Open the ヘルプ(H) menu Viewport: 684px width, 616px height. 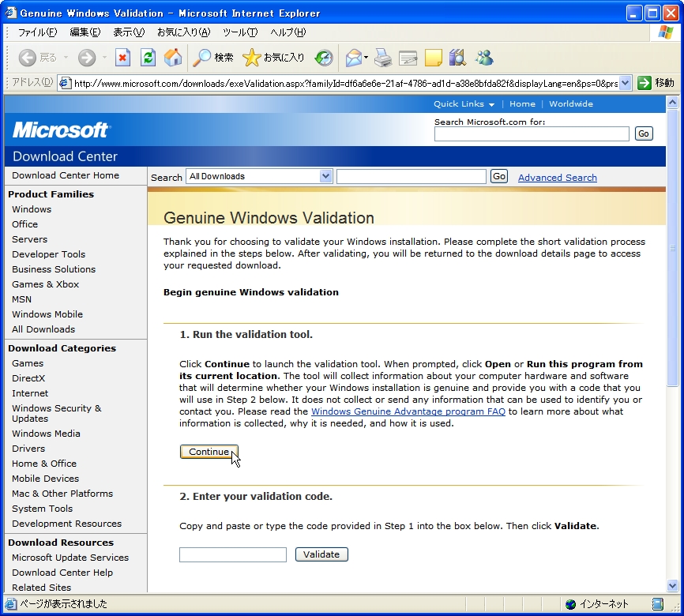coord(288,32)
